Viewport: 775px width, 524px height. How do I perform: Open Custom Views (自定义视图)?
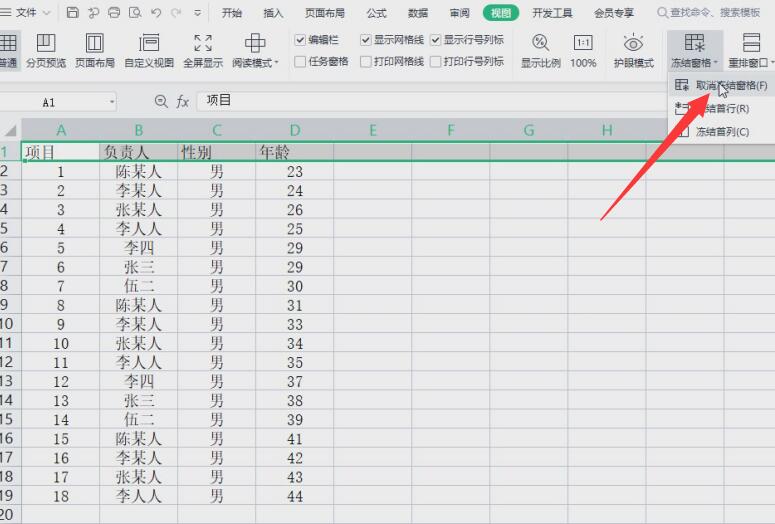click(149, 50)
